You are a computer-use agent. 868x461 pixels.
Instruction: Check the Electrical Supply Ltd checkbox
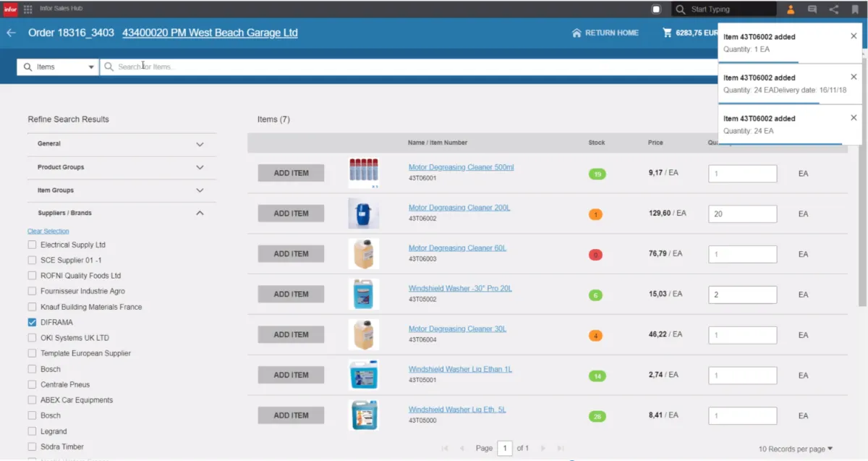32,245
